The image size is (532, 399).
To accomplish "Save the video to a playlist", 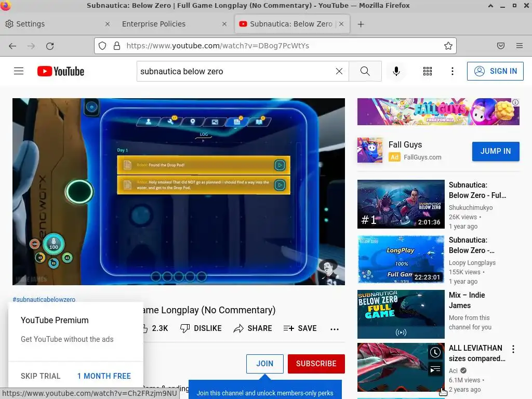I will point(300,328).
